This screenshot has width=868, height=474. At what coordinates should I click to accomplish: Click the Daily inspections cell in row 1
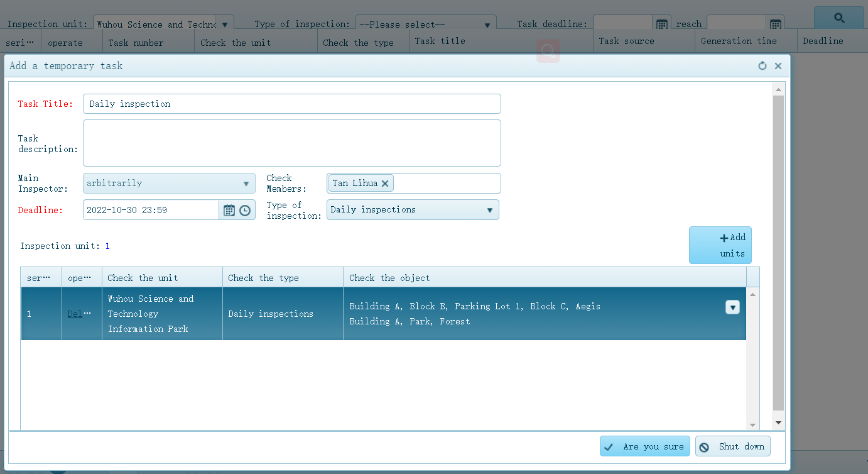tap(283, 314)
